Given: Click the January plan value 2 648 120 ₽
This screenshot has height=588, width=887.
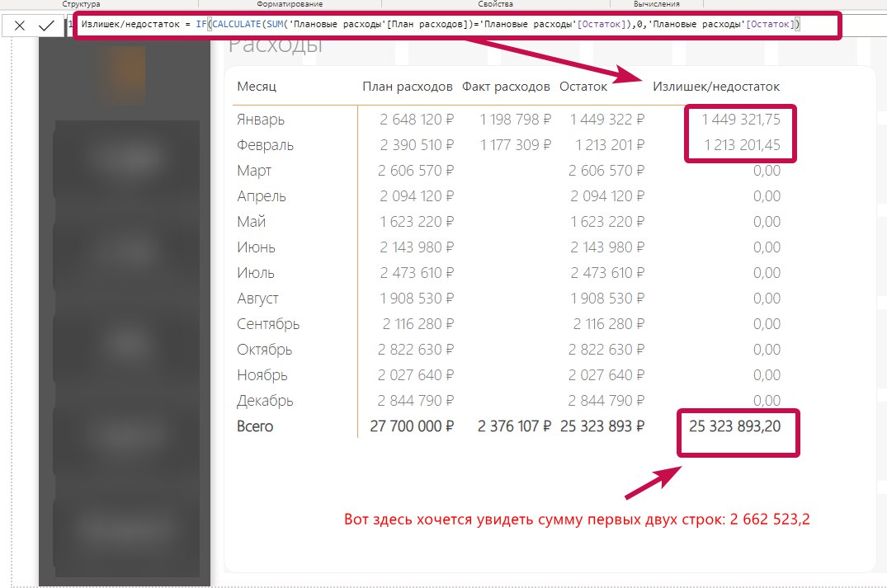Looking at the screenshot, I should (x=417, y=120).
